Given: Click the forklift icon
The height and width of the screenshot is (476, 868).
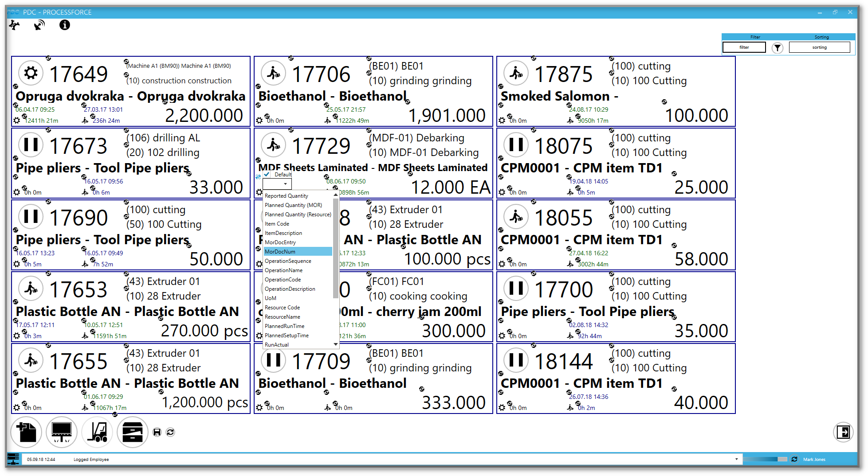Looking at the screenshot, I should (97, 432).
